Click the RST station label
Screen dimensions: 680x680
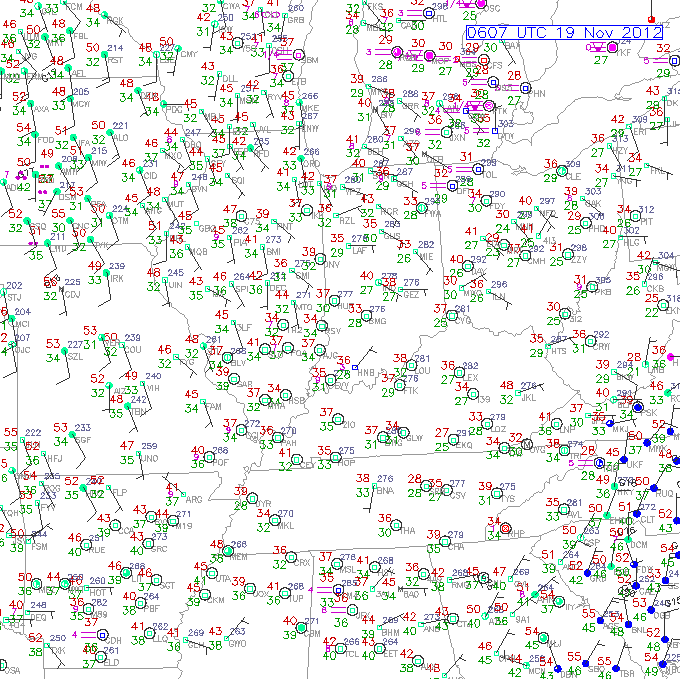[115, 60]
